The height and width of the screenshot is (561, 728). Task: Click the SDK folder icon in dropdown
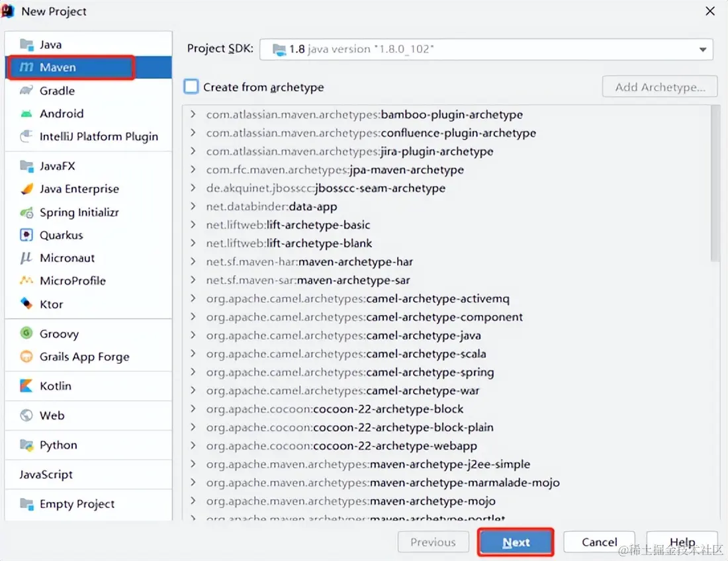click(x=279, y=49)
